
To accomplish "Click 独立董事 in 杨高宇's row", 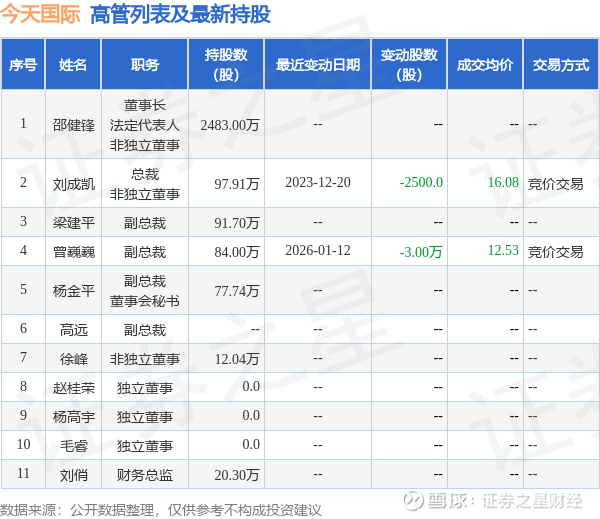I will pos(145,417).
